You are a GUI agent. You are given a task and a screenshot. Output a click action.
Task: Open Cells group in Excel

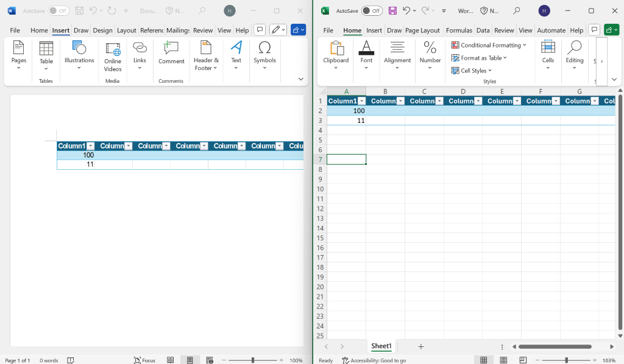(548, 55)
